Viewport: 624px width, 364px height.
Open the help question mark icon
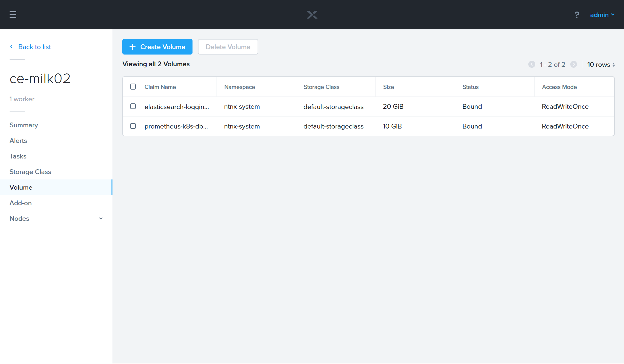[577, 15]
